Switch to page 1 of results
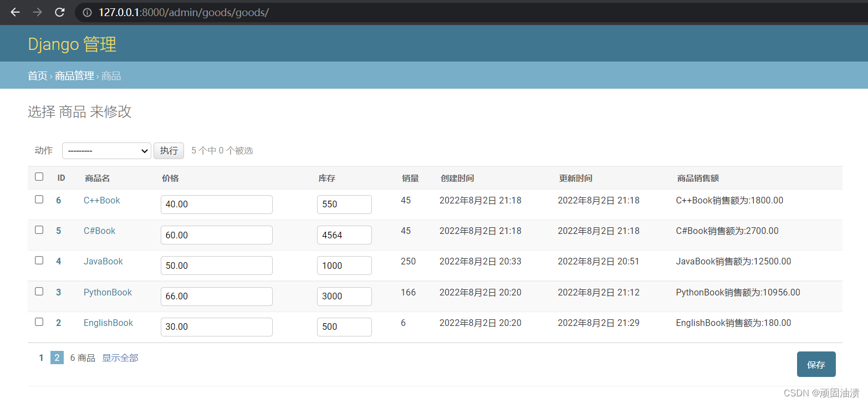Screen dimensions: 868x403 40,358
